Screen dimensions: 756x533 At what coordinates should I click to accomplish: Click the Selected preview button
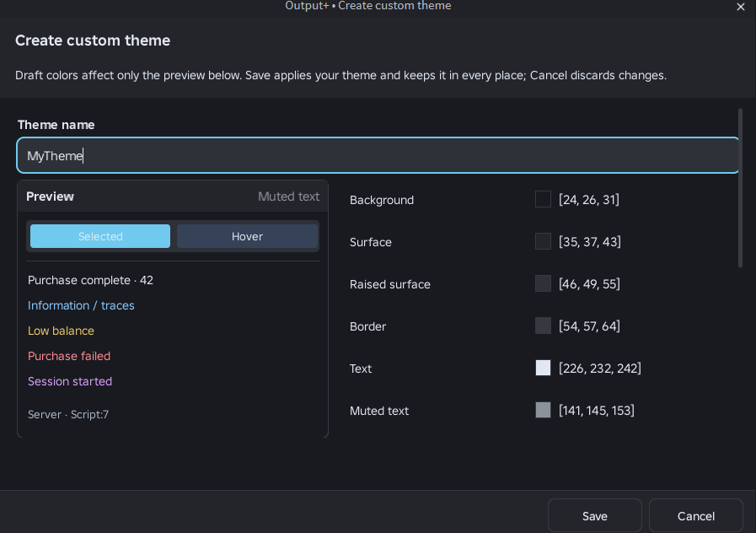100,236
